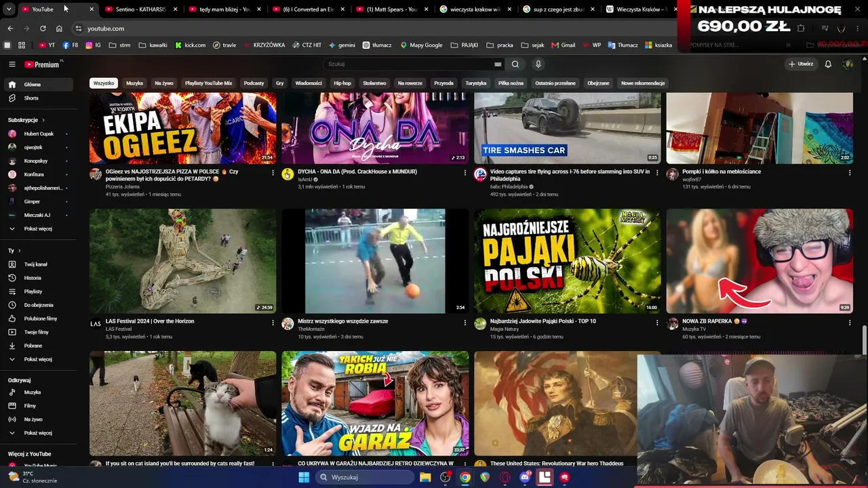Open the Opera GX taskbar icon
The height and width of the screenshot is (488, 868).
click(x=505, y=477)
